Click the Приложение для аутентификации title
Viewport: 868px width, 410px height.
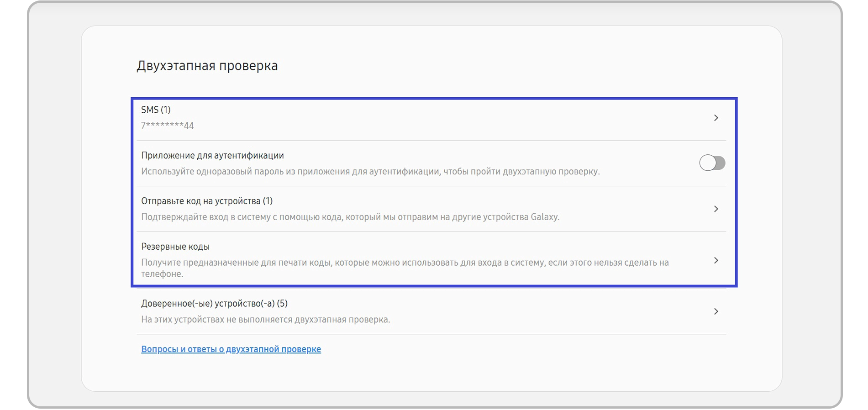[212, 156]
